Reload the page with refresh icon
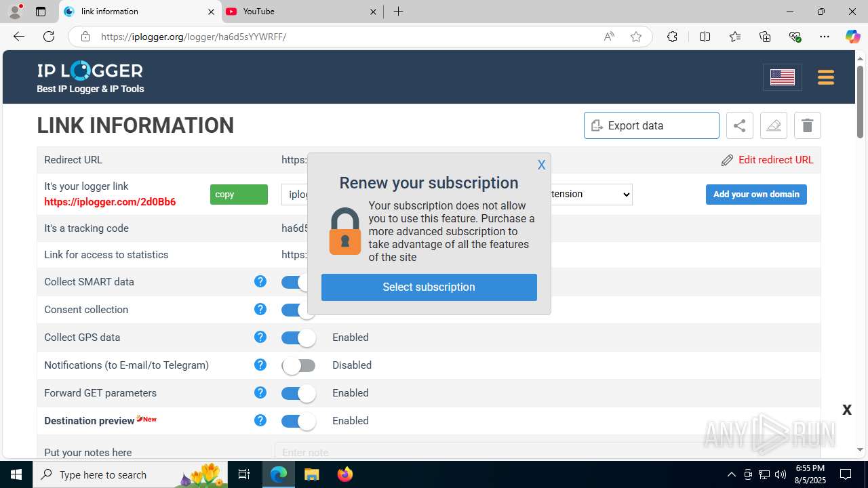Viewport: 868px width, 488px height. coord(49,37)
